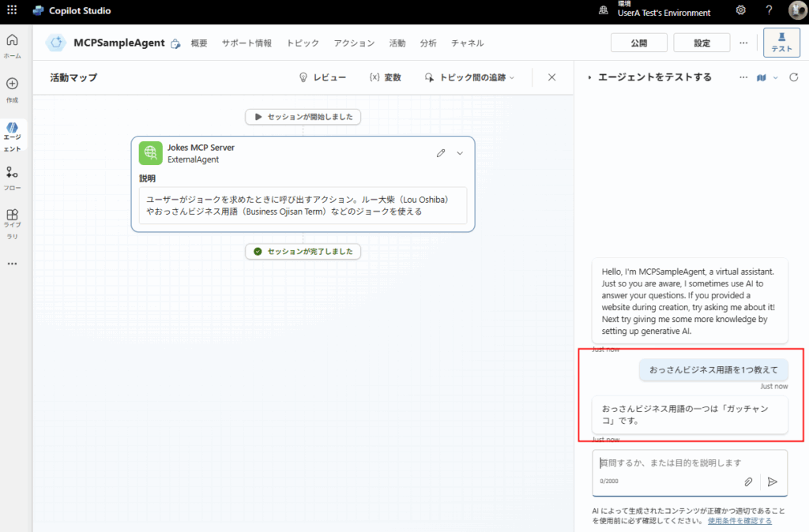Viewport: 809px width, 532px height.
Task: Switch to the 活動 tab
Action: (x=397, y=43)
